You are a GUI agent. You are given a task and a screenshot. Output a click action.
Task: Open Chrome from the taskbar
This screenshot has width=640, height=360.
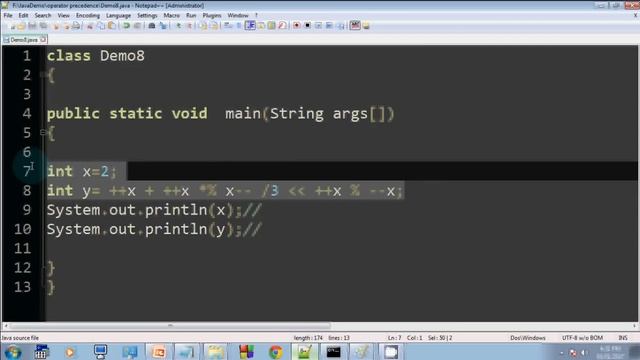click(276, 351)
